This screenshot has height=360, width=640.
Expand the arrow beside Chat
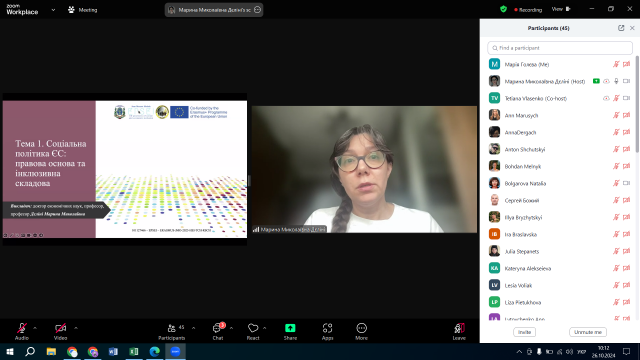coord(231,328)
